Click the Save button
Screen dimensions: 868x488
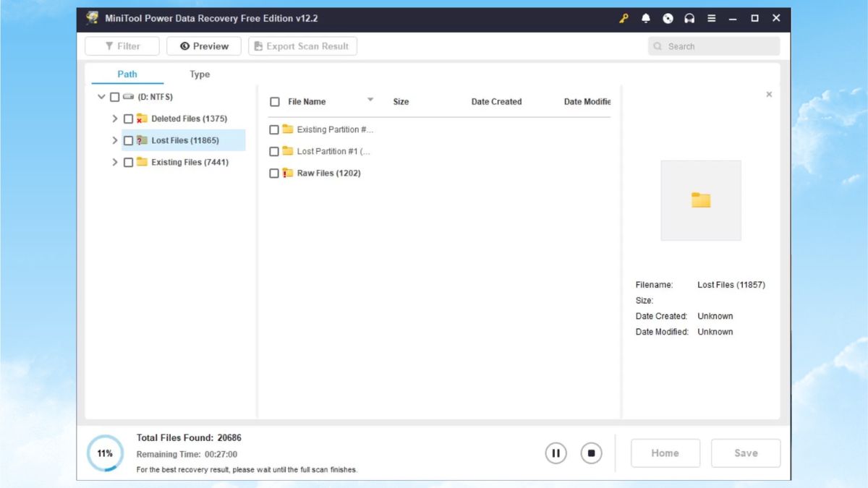click(x=746, y=453)
